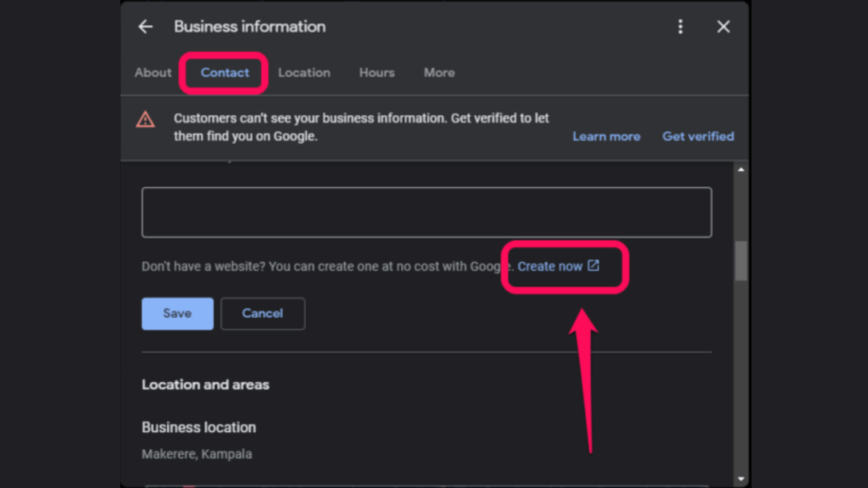Screen dimensions: 868x488
Task: Open the three-dot more options menu
Action: 681,26
